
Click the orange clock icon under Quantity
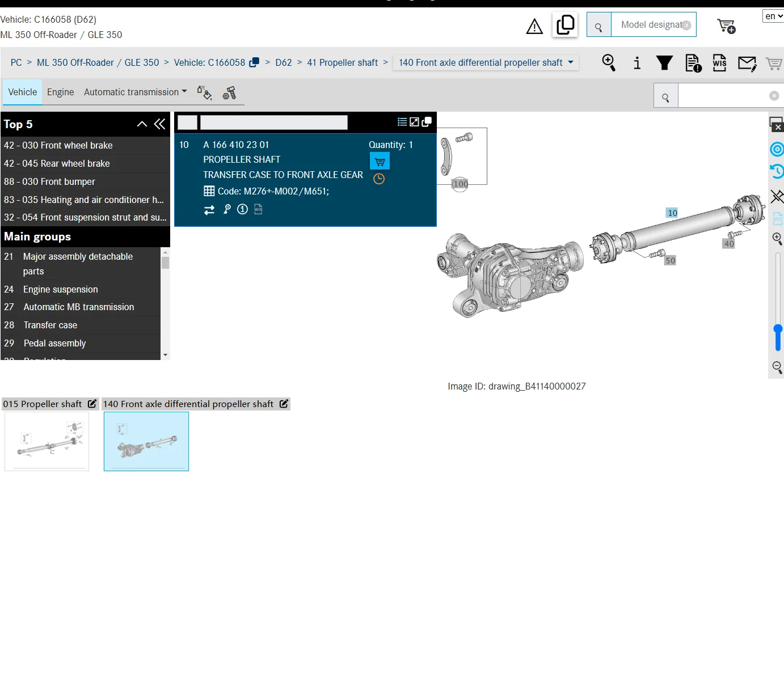click(379, 179)
